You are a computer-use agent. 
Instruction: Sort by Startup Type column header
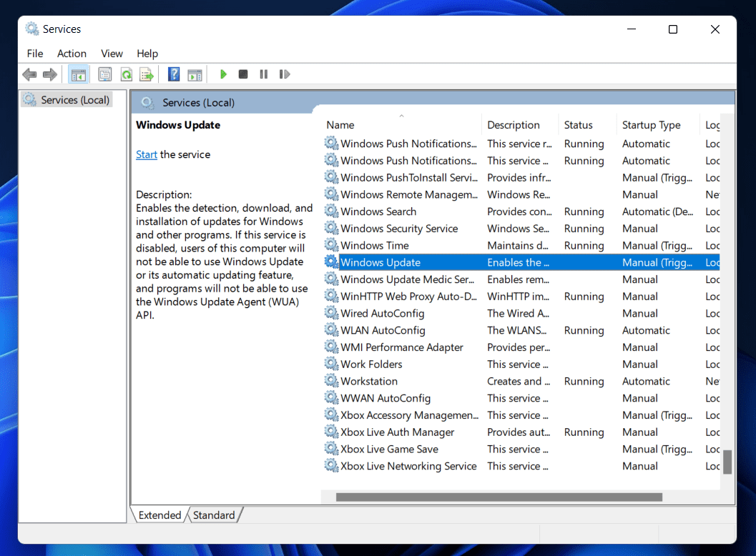point(657,125)
